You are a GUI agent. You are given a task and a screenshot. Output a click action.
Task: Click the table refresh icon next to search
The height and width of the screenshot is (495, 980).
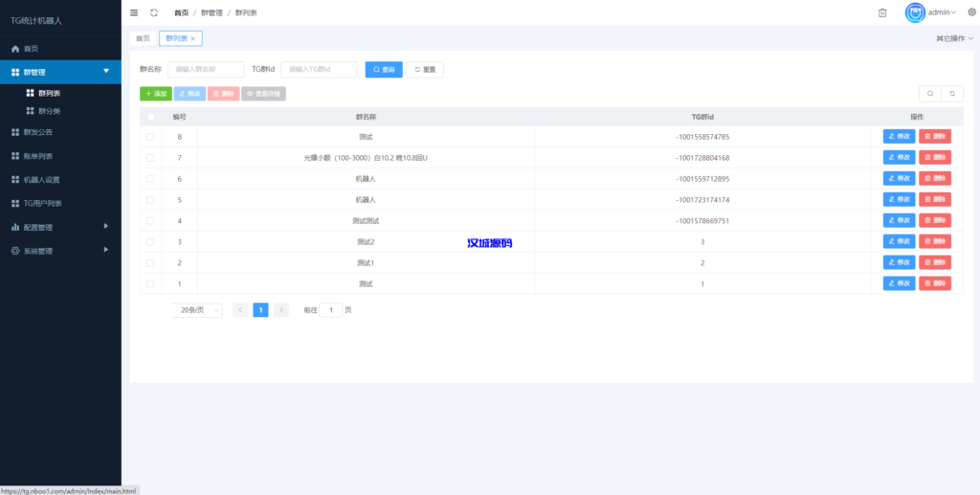coord(952,94)
